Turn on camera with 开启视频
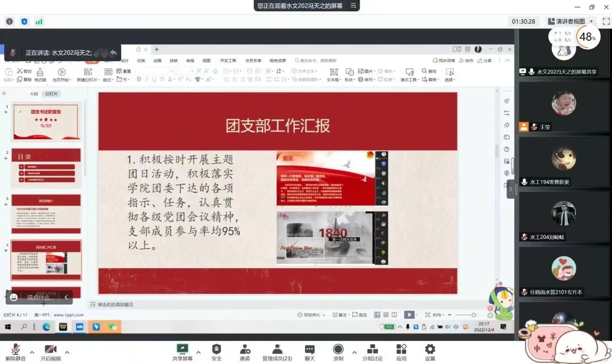This screenshot has height=364, width=612. coord(50,352)
